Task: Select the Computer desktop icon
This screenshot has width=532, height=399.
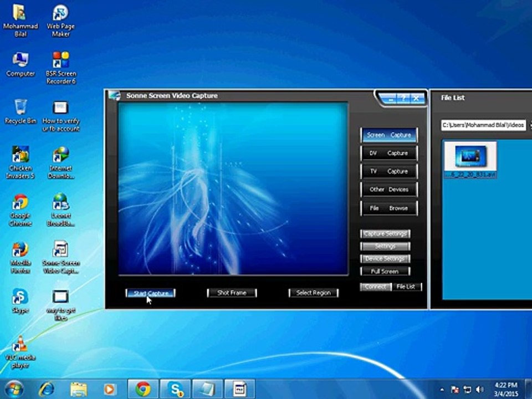Action: (20, 64)
